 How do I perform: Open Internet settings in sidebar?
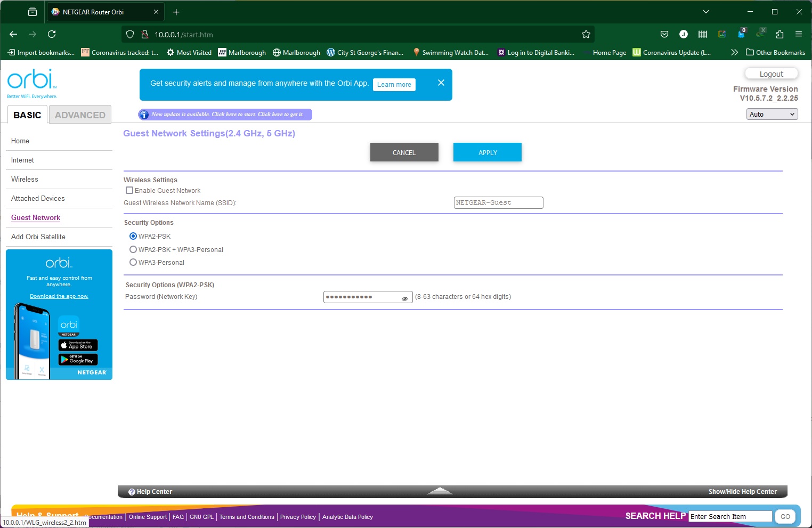[x=22, y=160]
